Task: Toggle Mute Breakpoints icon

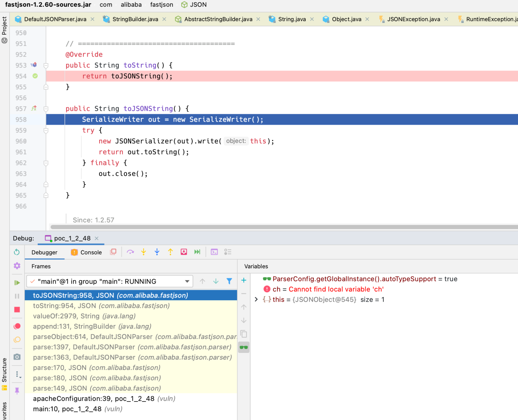Action: [x=17, y=340]
